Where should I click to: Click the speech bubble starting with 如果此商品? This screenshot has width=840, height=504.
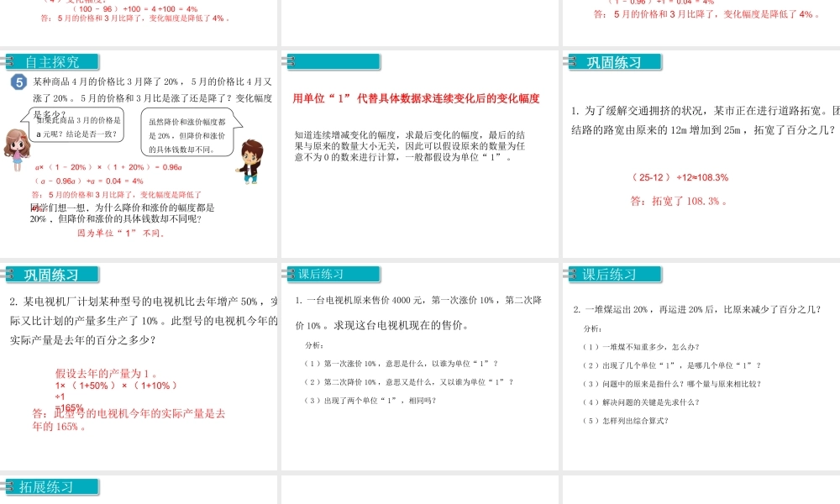77,127
